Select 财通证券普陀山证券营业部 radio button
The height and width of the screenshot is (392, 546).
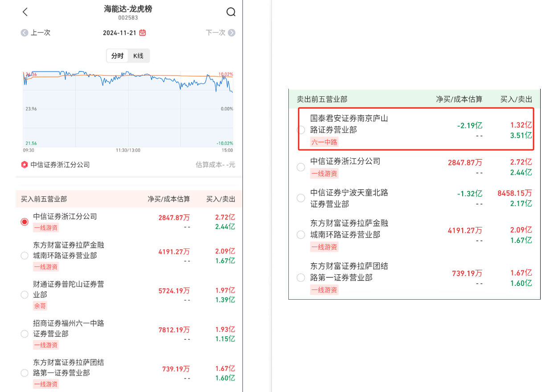click(x=25, y=295)
